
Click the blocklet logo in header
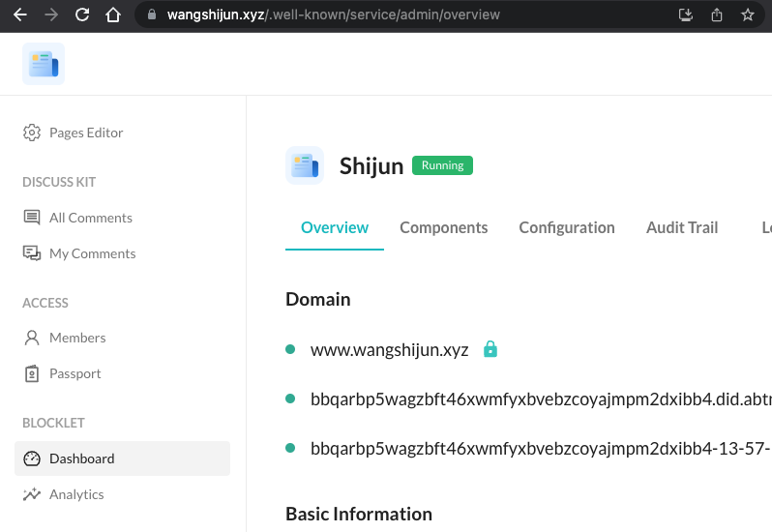[x=44, y=64]
